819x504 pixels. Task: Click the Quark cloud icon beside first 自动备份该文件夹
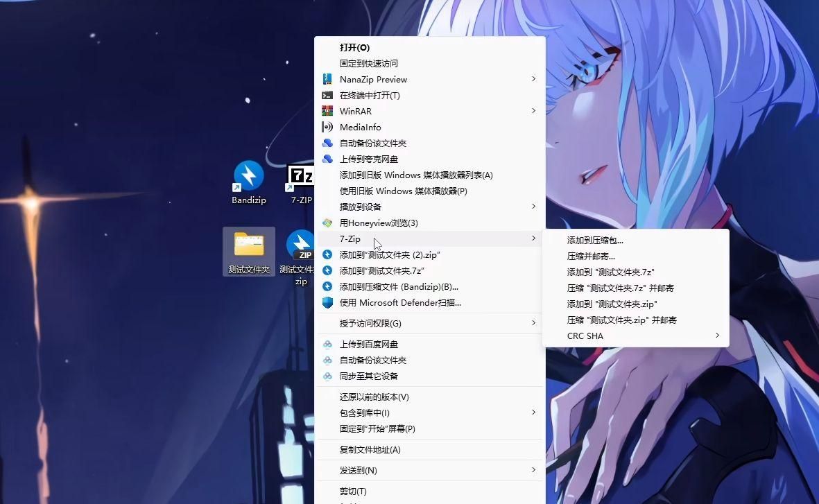[327, 143]
